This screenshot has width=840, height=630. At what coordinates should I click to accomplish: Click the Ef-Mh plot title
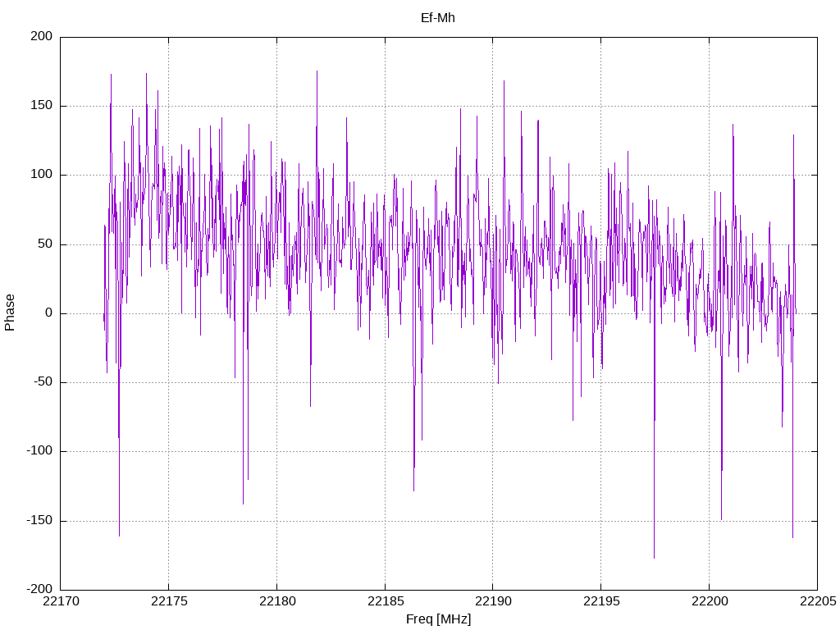coord(438,18)
